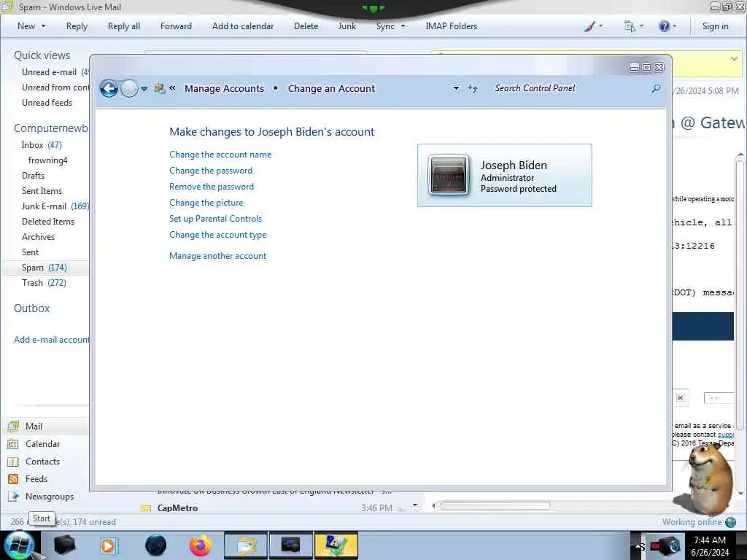Image resolution: width=747 pixels, height=560 pixels.
Task: Click the Manage Accounts breadcrumb
Action: (225, 88)
